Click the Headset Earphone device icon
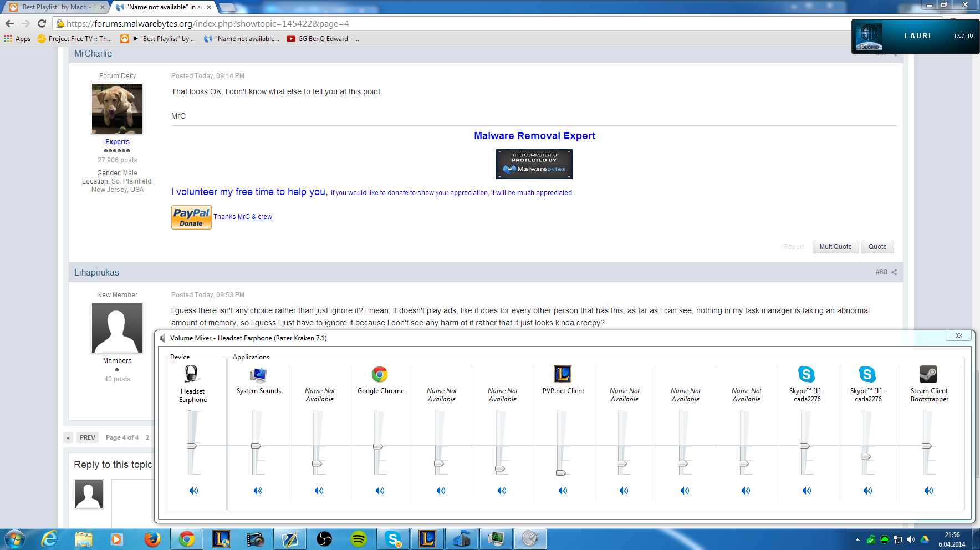Image resolution: width=980 pixels, height=550 pixels. 192,374
